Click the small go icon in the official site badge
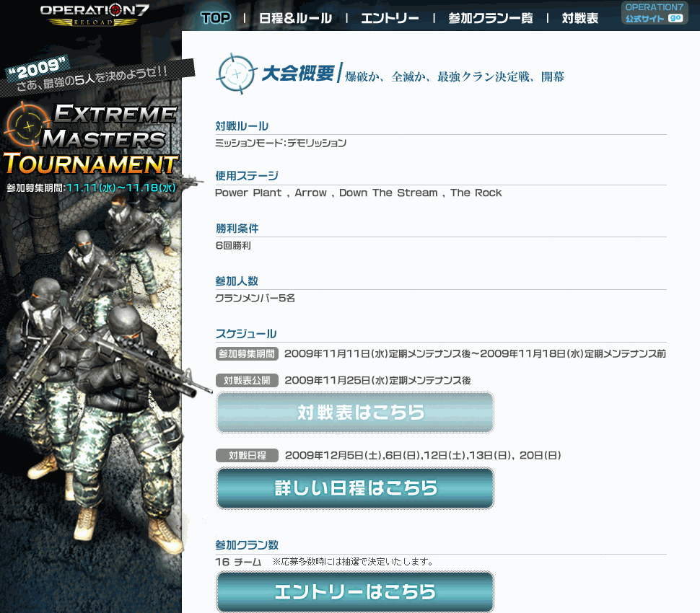Image resolution: width=700 pixels, height=613 pixels. coord(675,18)
